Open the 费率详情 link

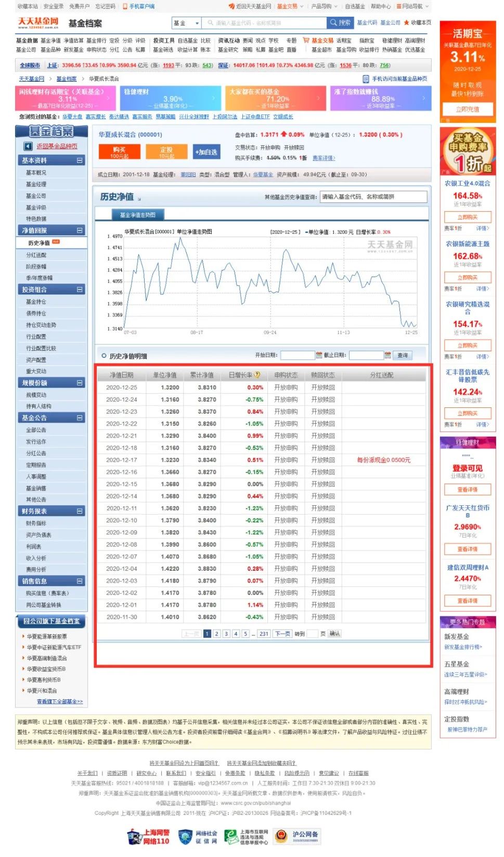324,158
